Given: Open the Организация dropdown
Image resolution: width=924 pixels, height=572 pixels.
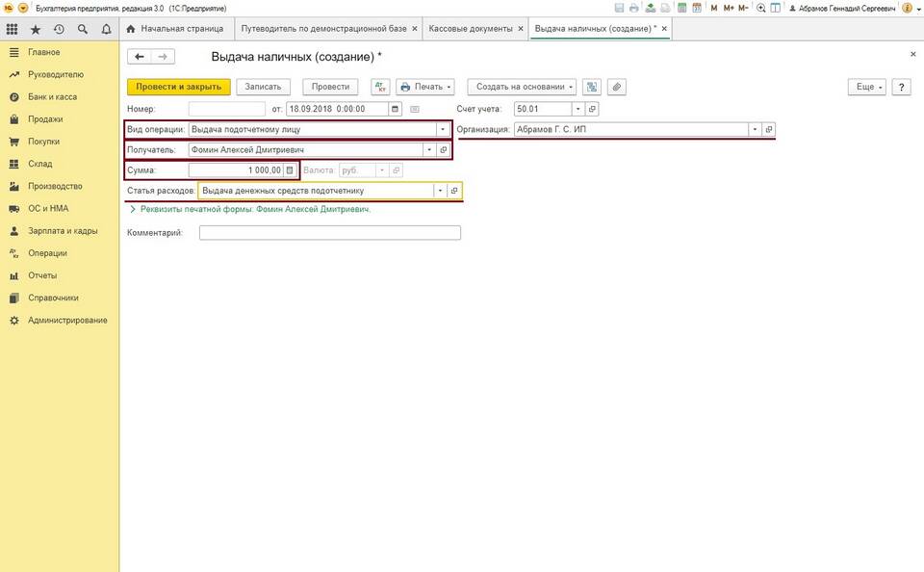Looking at the screenshot, I should (x=755, y=129).
